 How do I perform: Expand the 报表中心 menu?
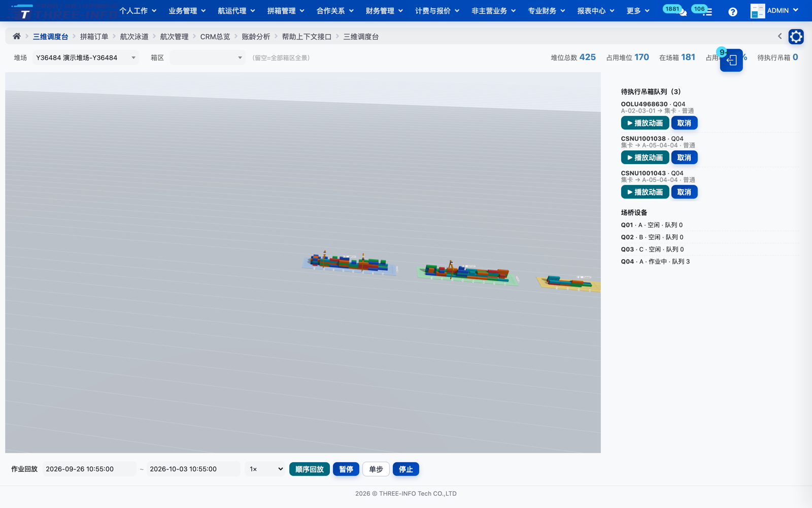pos(596,11)
